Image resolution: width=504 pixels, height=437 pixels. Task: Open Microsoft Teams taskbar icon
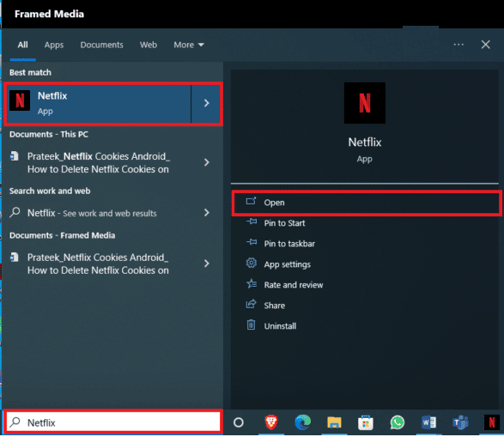pyautogui.click(x=460, y=422)
